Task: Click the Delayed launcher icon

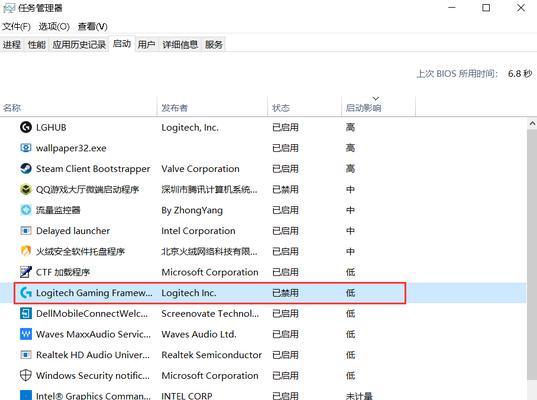Action: 26,231
